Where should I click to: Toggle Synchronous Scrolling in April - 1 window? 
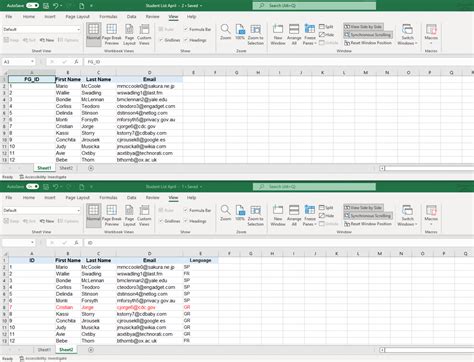point(367,216)
